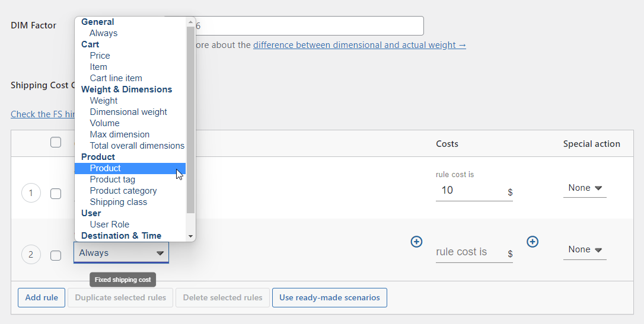Choose 'Product category' condition option

point(130,191)
